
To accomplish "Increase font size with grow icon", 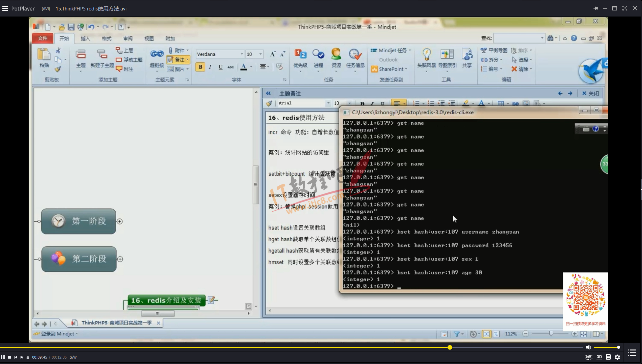I will (x=273, y=54).
